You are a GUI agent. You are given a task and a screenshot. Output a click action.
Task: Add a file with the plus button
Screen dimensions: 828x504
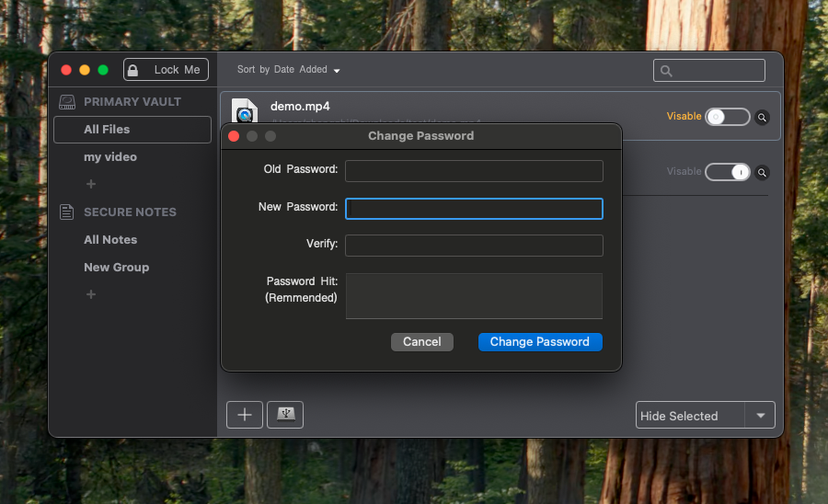pos(245,415)
